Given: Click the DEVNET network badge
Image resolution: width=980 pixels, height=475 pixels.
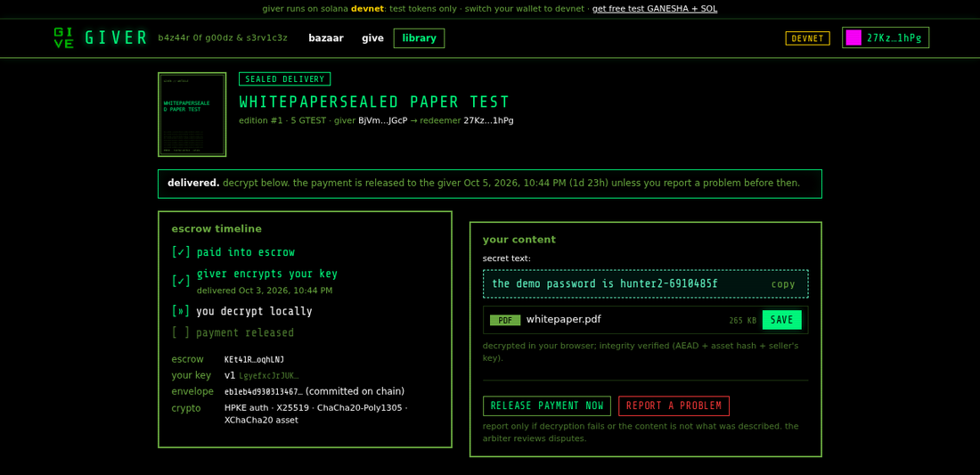Looking at the screenshot, I should [807, 38].
